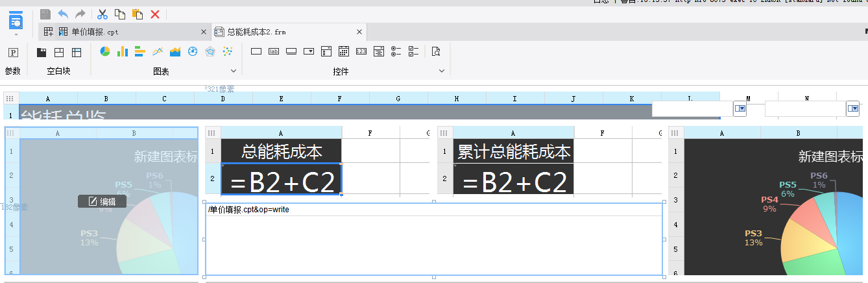Open the second dropdown arrow right of column N
The width and height of the screenshot is (868, 283).
coord(853,109)
